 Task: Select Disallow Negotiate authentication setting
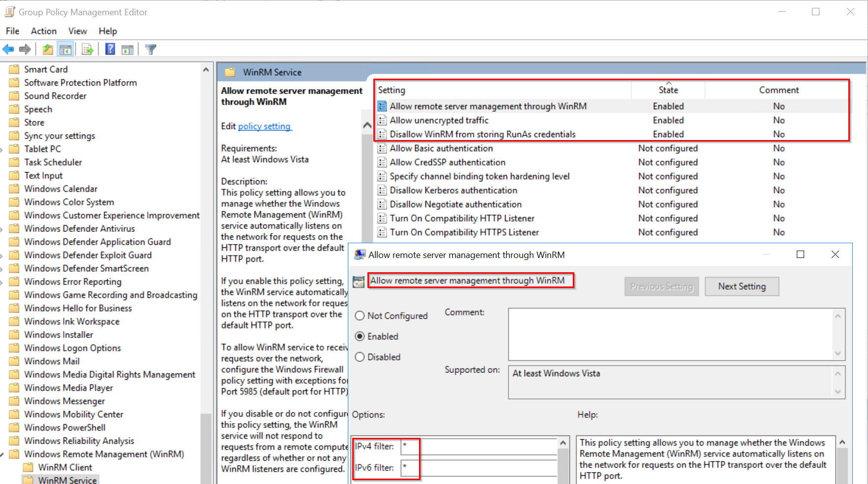click(x=456, y=204)
